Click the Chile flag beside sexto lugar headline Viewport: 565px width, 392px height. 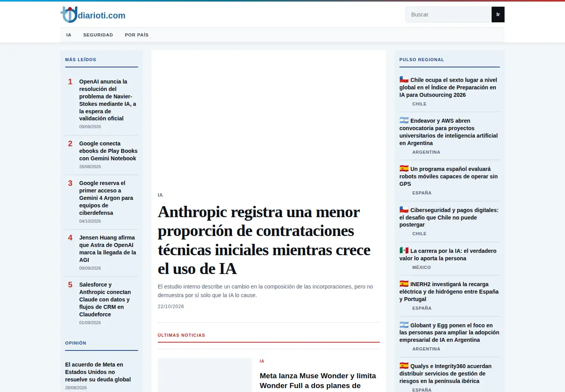point(404,80)
